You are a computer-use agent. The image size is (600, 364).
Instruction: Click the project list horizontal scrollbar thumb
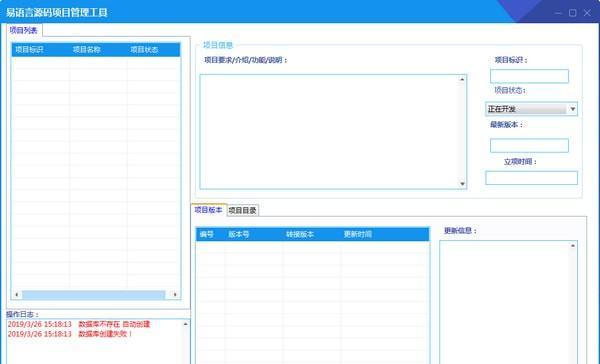(x=93, y=295)
